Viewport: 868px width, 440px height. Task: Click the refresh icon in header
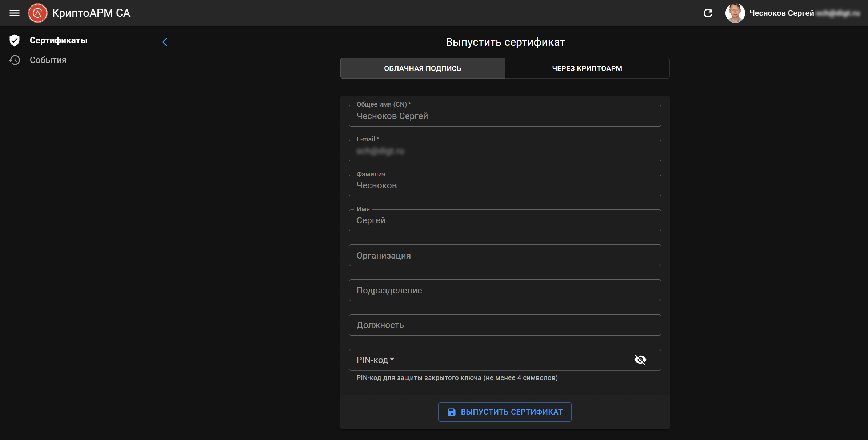[x=708, y=13]
